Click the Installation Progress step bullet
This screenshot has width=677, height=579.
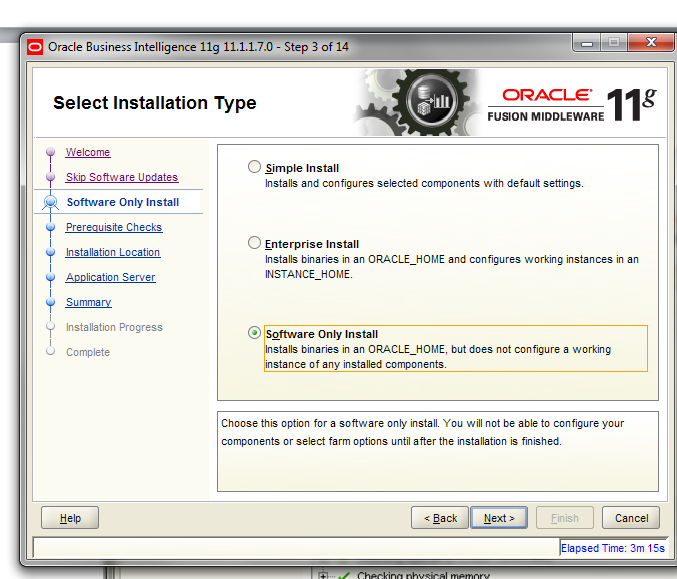[x=51, y=326]
